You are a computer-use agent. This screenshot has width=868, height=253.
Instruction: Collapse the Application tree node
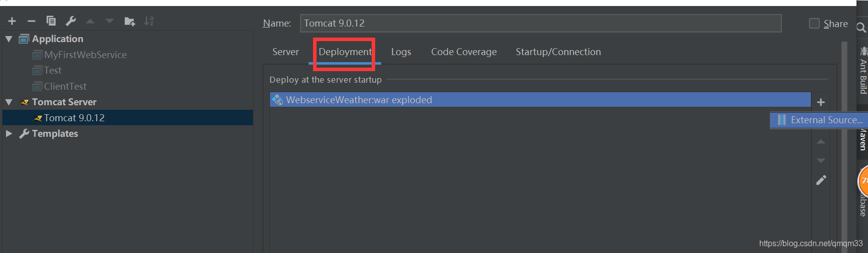pyautogui.click(x=9, y=39)
